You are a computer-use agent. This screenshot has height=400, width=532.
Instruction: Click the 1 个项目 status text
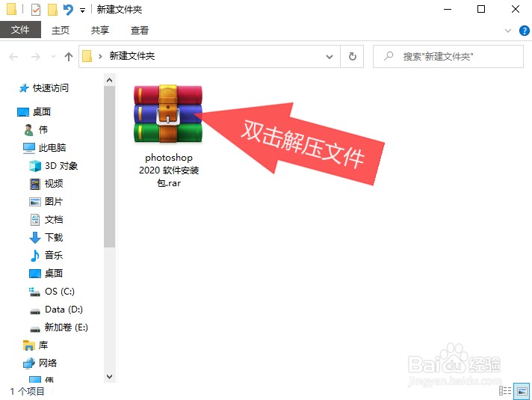(27, 391)
